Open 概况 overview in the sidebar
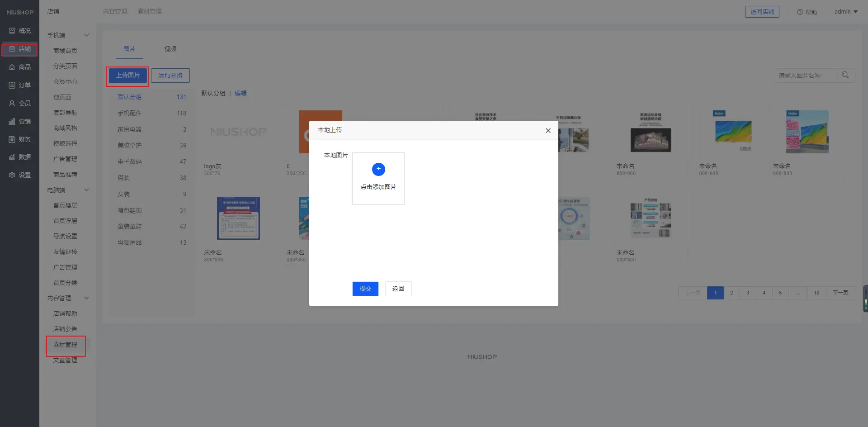Image resolution: width=868 pixels, height=427 pixels. (20, 31)
